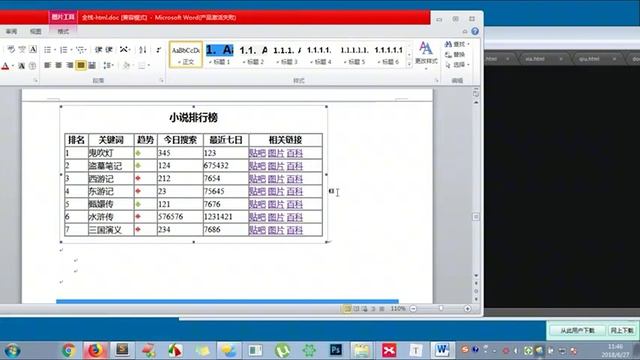The width and height of the screenshot is (640, 360).
Task: Click the bullet list icon
Action: pyautogui.click(x=47, y=50)
